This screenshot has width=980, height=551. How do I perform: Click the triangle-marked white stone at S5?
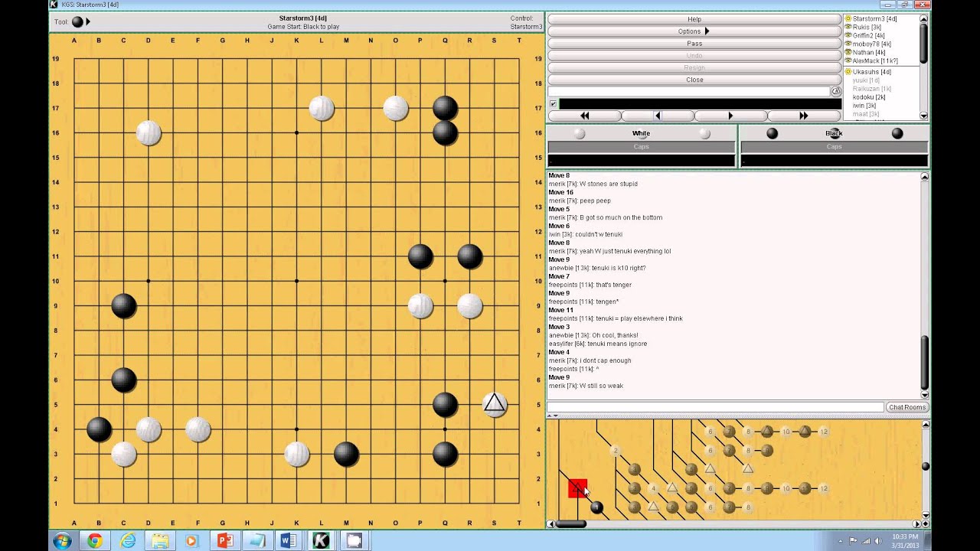pos(495,405)
